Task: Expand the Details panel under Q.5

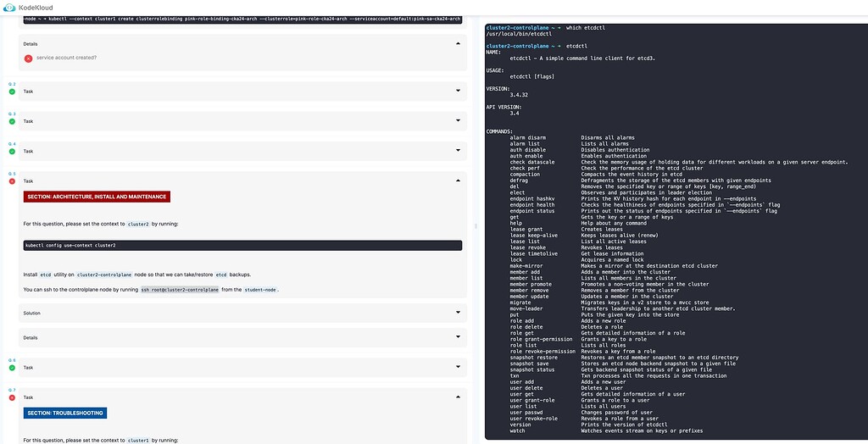Action: click(x=459, y=337)
